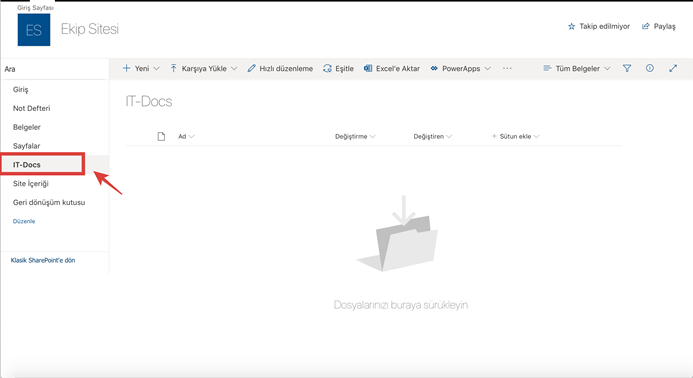The height and width of the screenshot is (378, 693).
Task: Click the Excel icon for Excel'e Aktar
Action: click(x=368, y=68)
